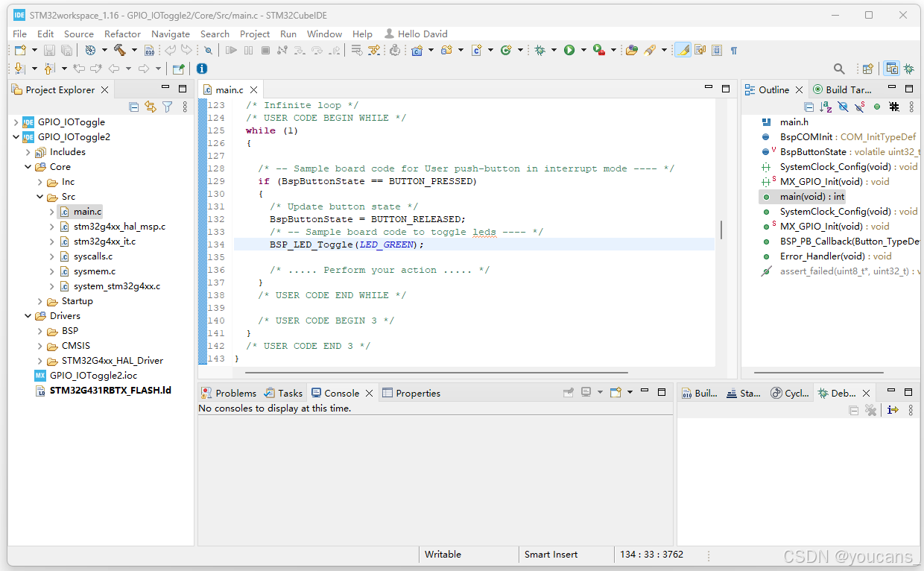
Task: Open stm32g4xx_it.c in Project Explorer
Action: [x=104, y=242]
